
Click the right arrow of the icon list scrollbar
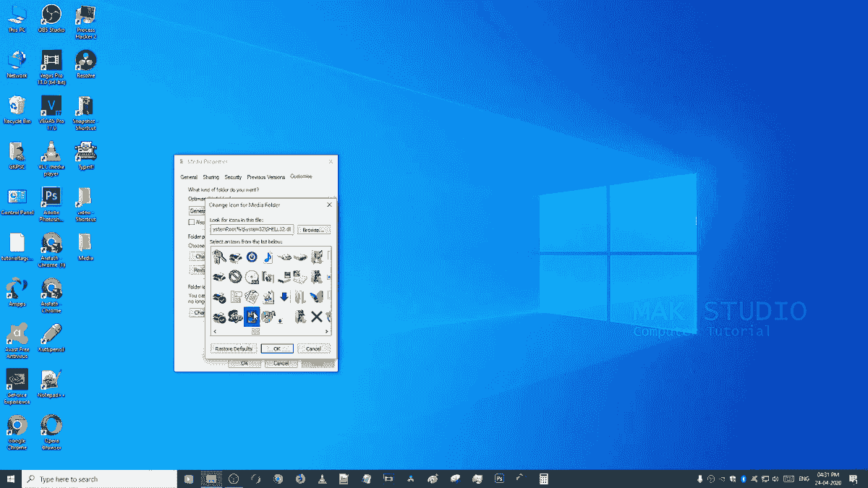click(327, 331)
